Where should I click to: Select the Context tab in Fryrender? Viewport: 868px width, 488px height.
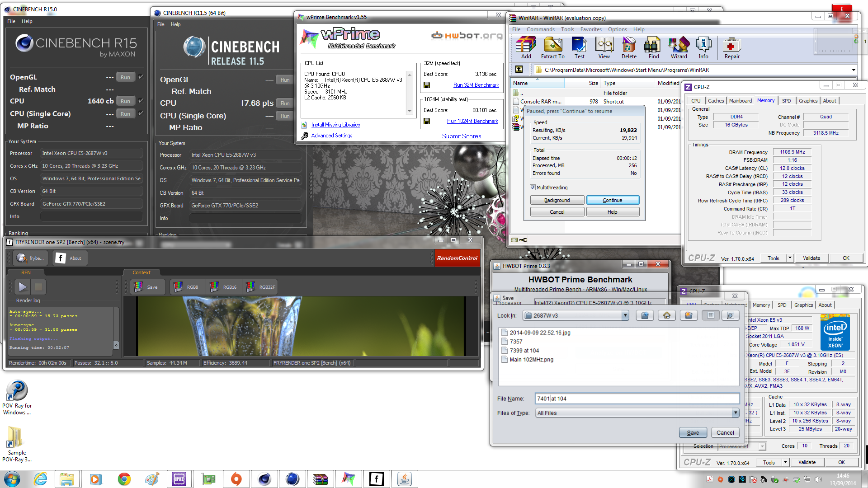(142, 272)
